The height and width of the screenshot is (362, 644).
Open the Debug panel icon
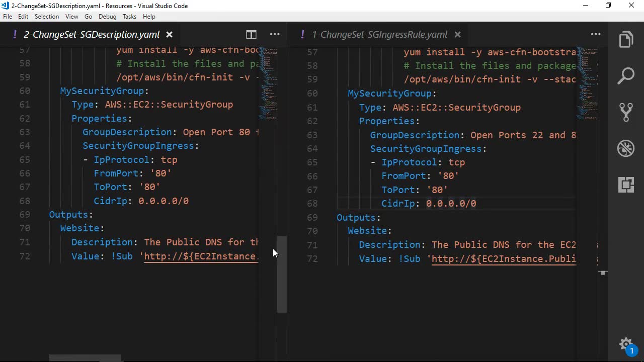click(626, 148)
